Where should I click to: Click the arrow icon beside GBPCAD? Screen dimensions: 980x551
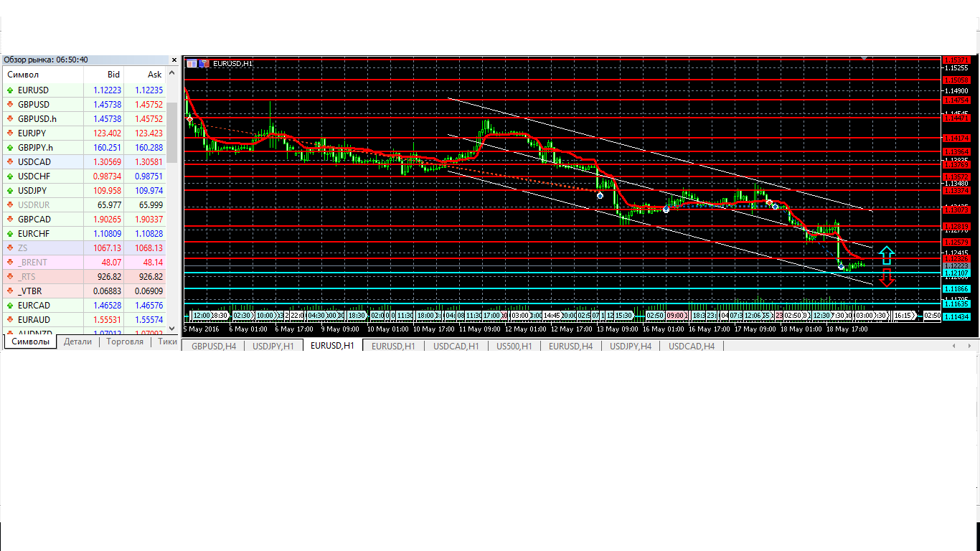coord(10,220)
